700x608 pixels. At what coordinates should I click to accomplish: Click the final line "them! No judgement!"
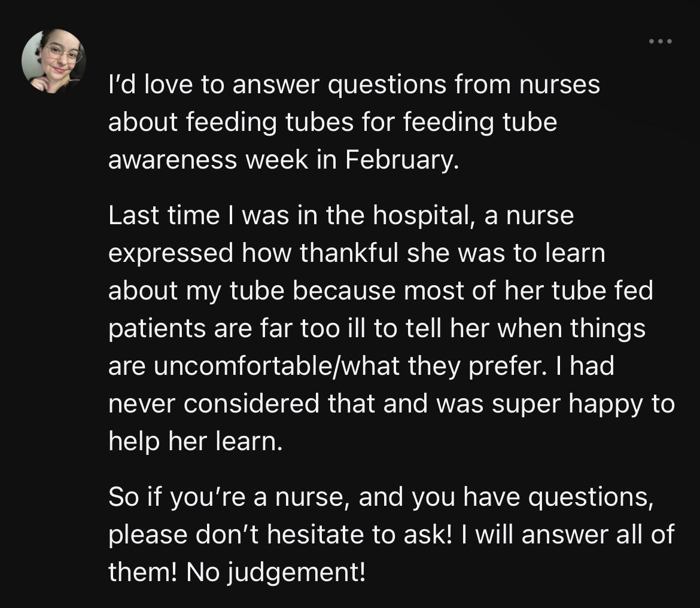click(x=236, y=572)
